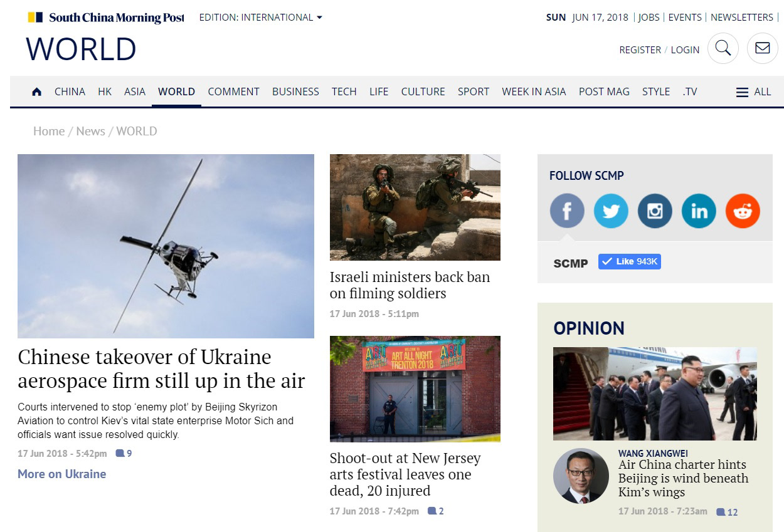
Task: Click the LOGIN link
Action: [x=685, y=50]
